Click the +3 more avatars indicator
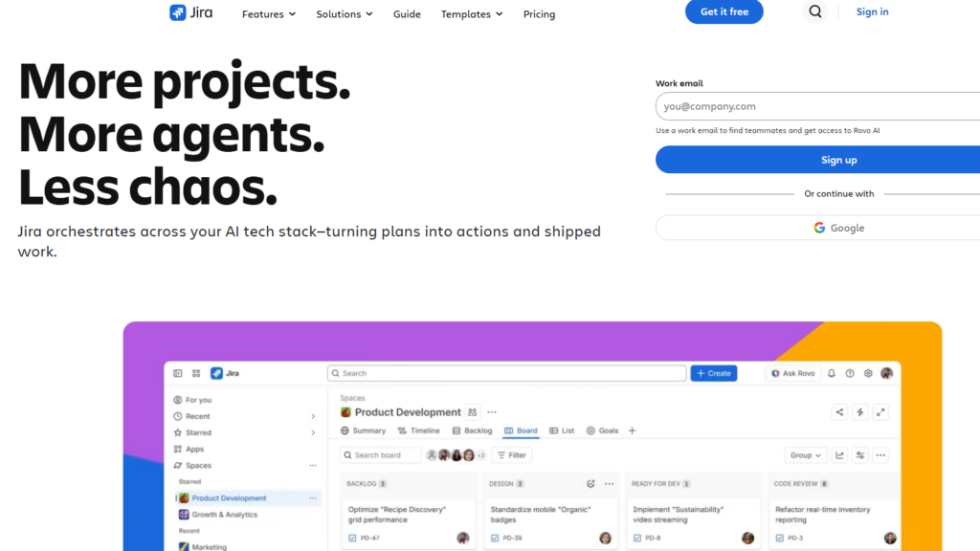The height and width of the screenshot is (551, 980). 481,455
